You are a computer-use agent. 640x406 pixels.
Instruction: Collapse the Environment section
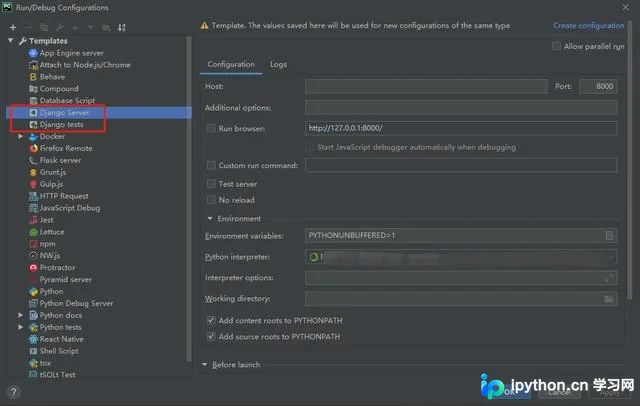[x=210, y=219]
